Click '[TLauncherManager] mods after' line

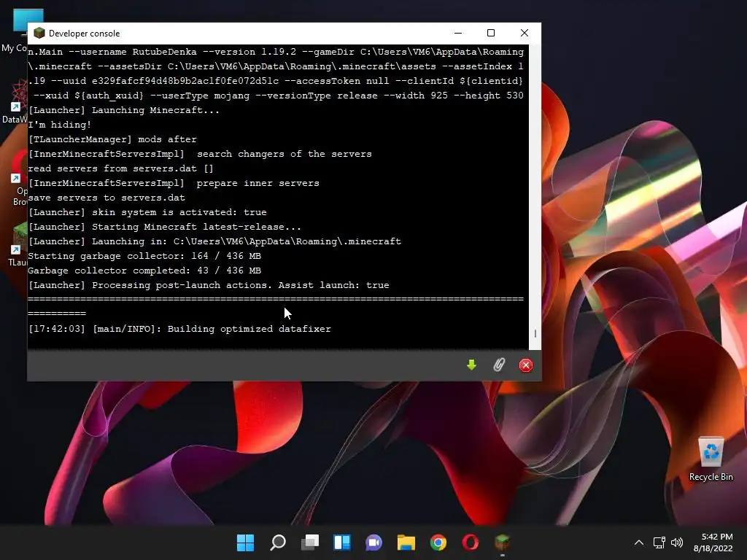pyautogui.click(x=112, y=139)
